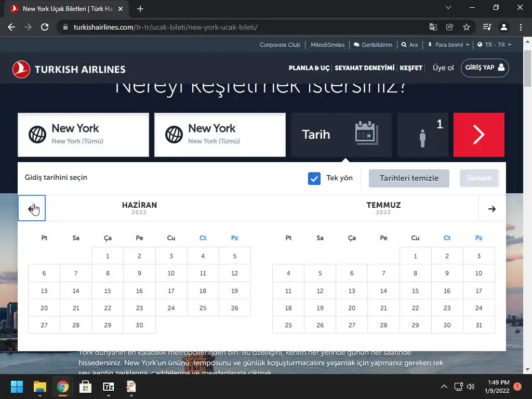The image size is (532, 399).
Task: Click the origin New York field
Action: [83, 135]
